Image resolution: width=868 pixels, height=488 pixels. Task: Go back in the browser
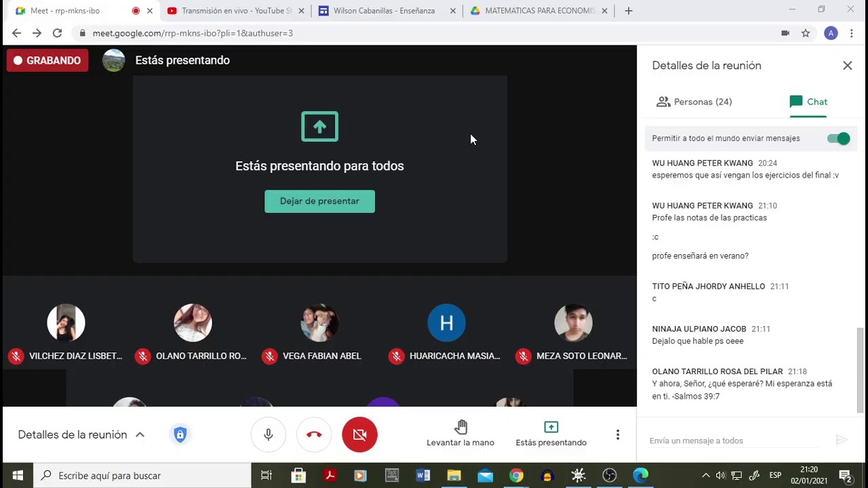(16, 33)
